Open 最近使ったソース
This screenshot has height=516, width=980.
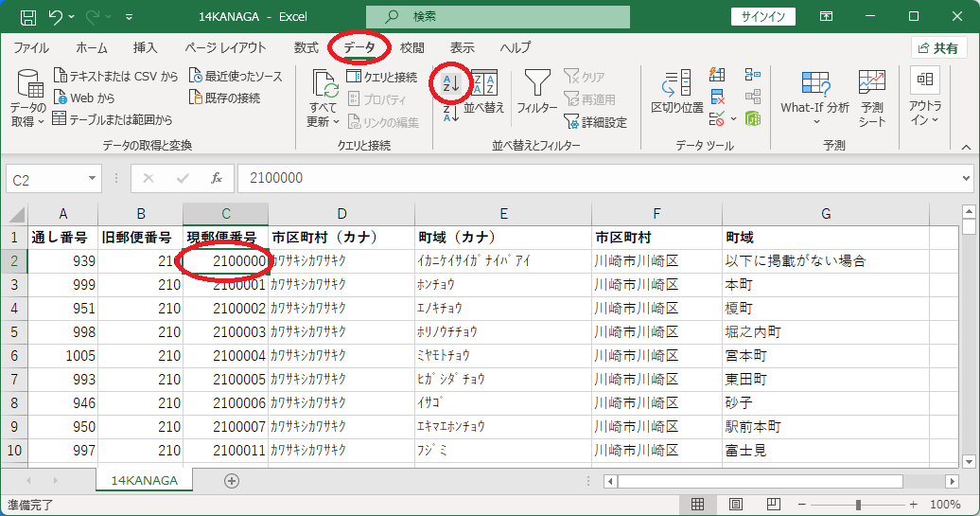pos(236,77)
